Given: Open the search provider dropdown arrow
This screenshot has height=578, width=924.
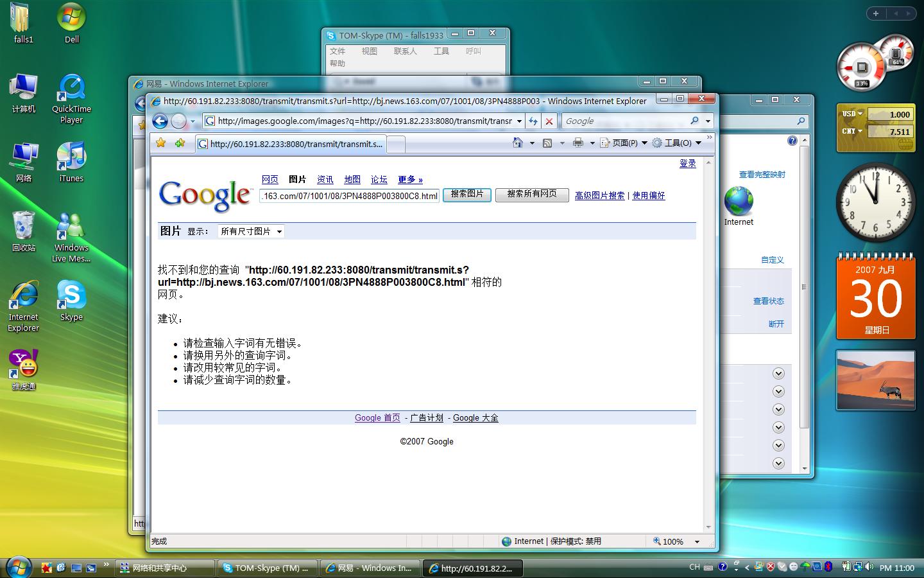Looking at the screenshot, I should [x=708, y=121].
